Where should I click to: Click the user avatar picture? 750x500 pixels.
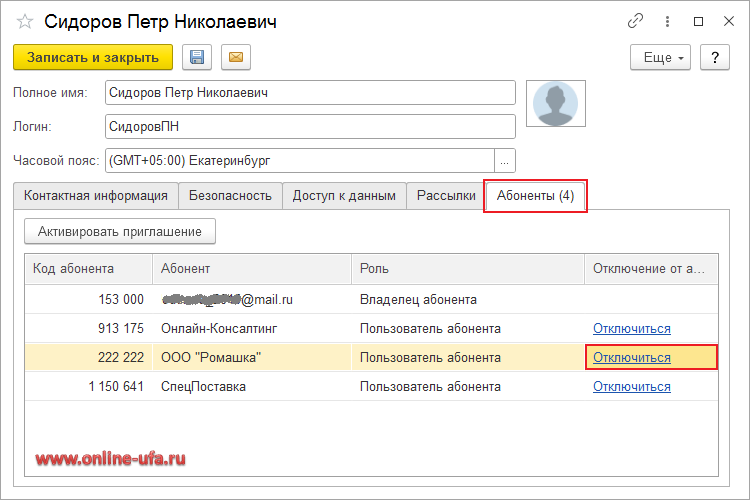click(x=555, y=104)
